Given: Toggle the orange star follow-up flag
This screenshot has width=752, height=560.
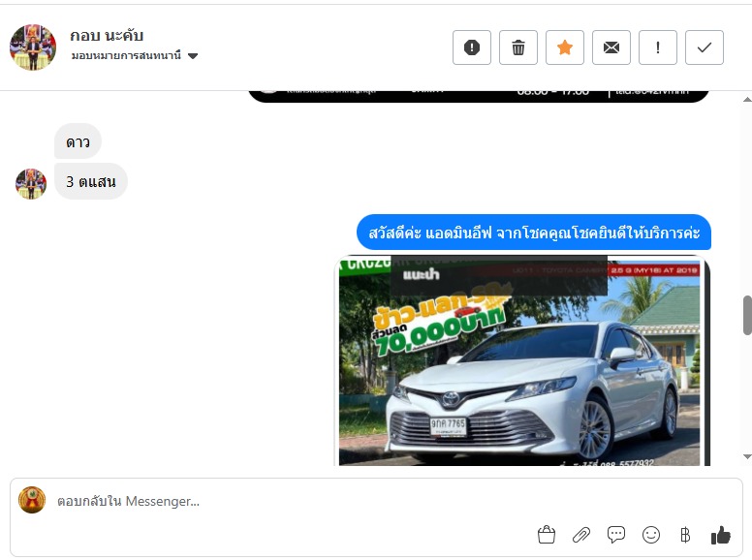Looking at the screenshot, I should tap(564, 47).
